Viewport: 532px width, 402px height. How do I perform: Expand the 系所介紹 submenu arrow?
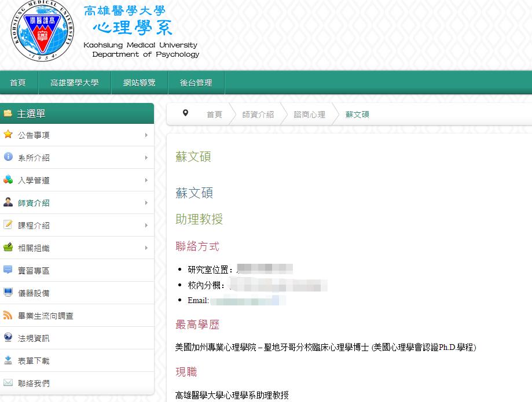146,158
